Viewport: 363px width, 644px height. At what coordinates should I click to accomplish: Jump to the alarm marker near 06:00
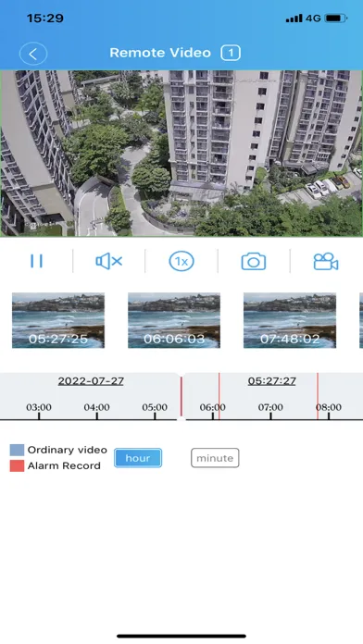click(219, 396)
